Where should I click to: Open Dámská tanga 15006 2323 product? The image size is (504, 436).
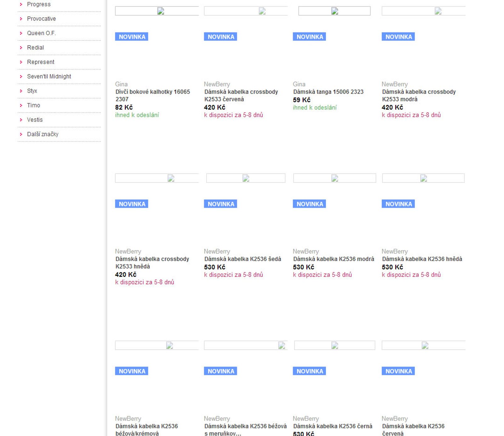tap(328, 92)
